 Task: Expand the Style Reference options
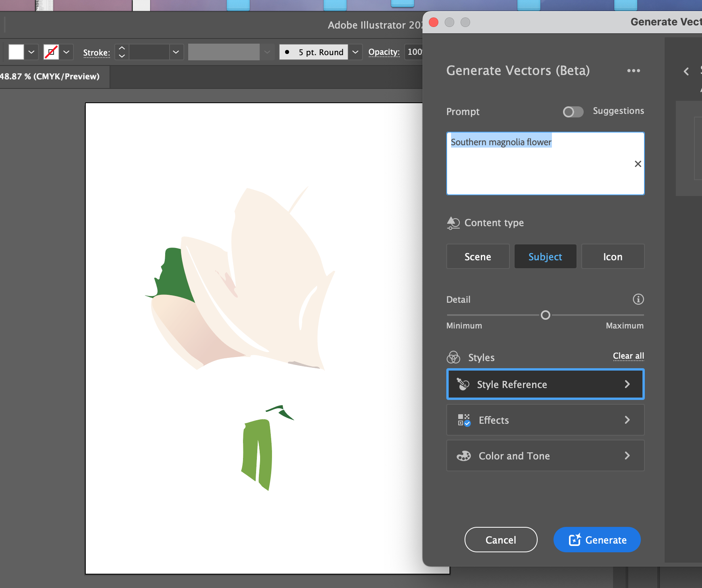(x=627, y=384)
